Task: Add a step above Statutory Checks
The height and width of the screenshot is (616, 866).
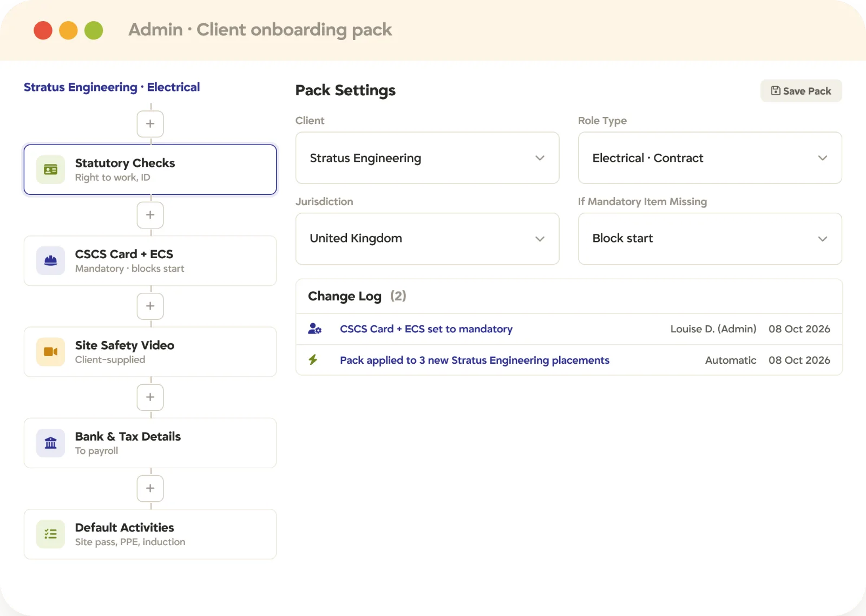Action: (x=150, y=124)
